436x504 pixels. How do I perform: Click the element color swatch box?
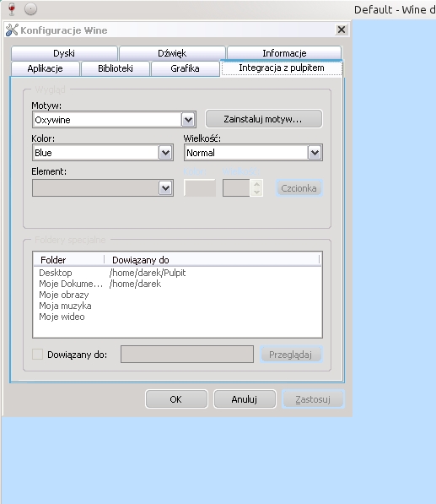coord(199,187)
